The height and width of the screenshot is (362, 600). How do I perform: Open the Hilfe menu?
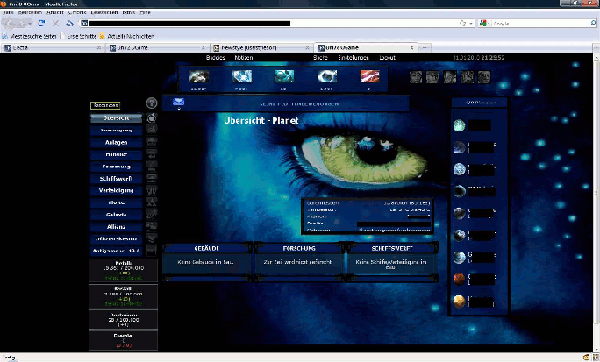tap(145, 12)
